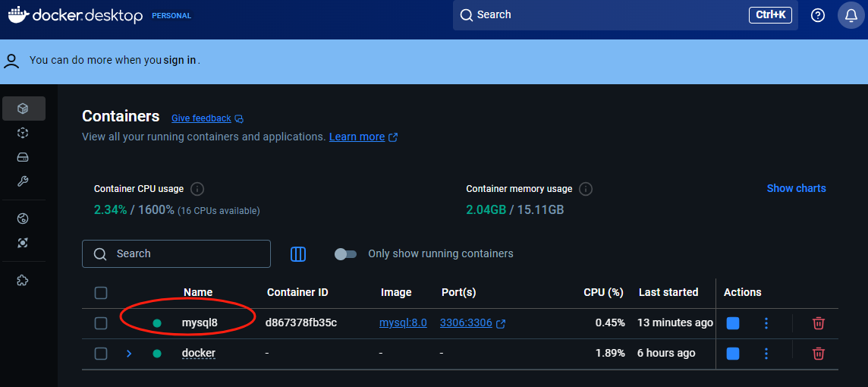868x387 pixels.
Task: Click Show charts
Action: coord(796,189)
